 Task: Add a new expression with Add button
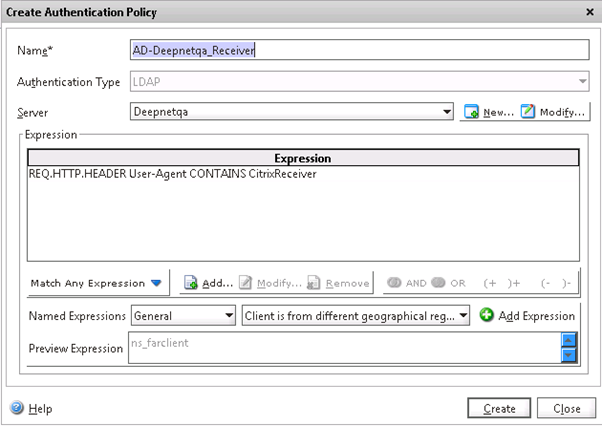208,283
